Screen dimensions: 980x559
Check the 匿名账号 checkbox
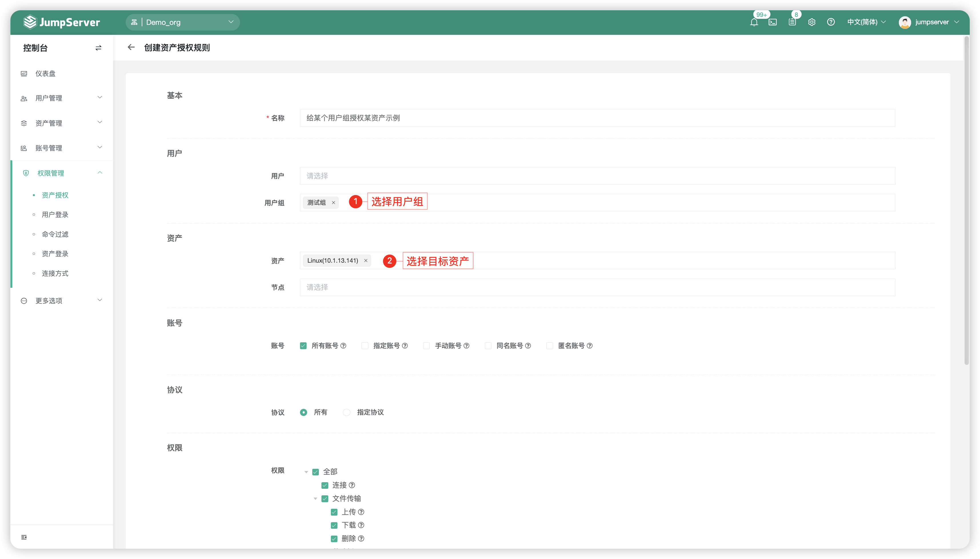(549, 345)
